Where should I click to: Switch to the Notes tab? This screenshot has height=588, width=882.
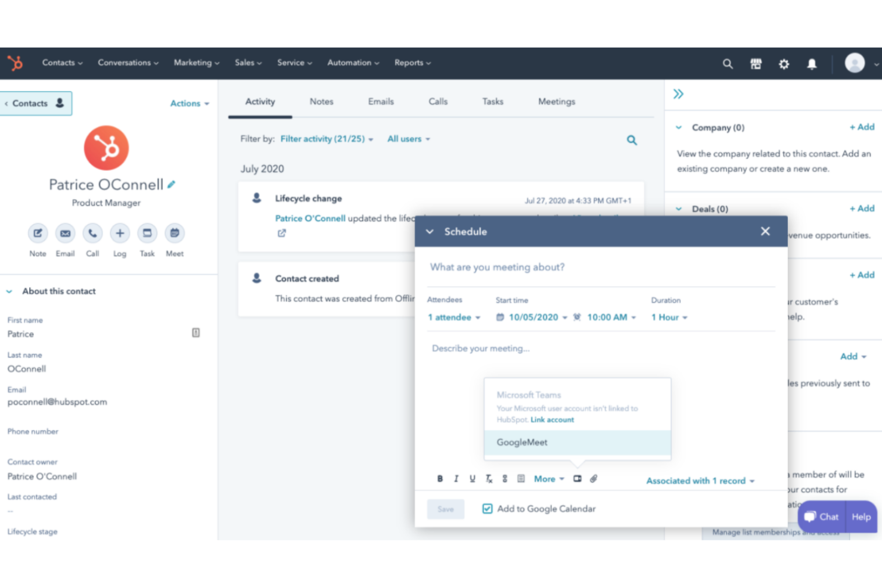point(321,102)
